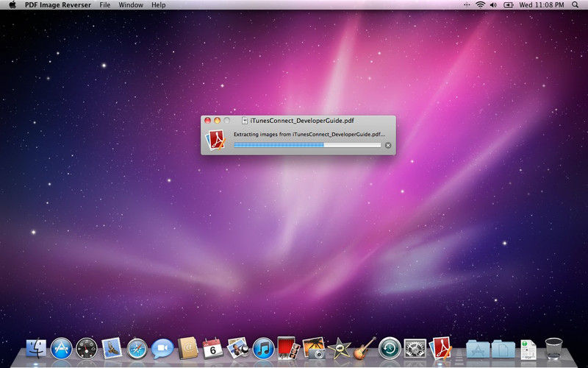Open the Applications folder stack in the Dock
The width and height of the screenshot is (588, 368).
point(478,349)
